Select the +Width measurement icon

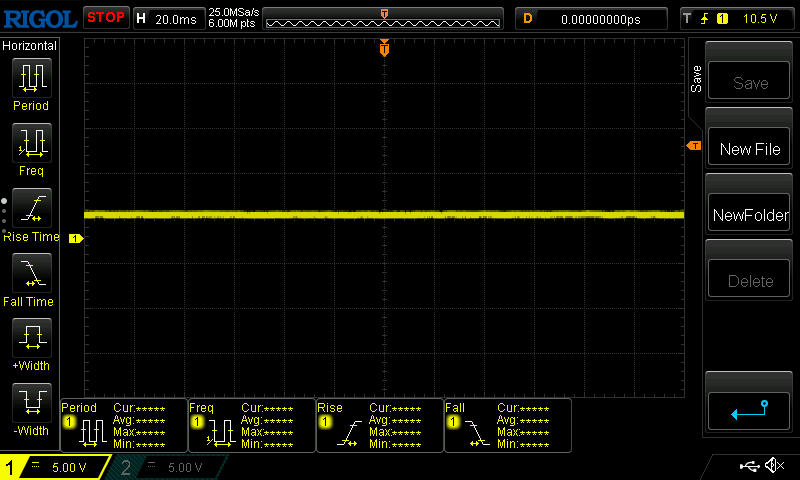coord(32,338)
